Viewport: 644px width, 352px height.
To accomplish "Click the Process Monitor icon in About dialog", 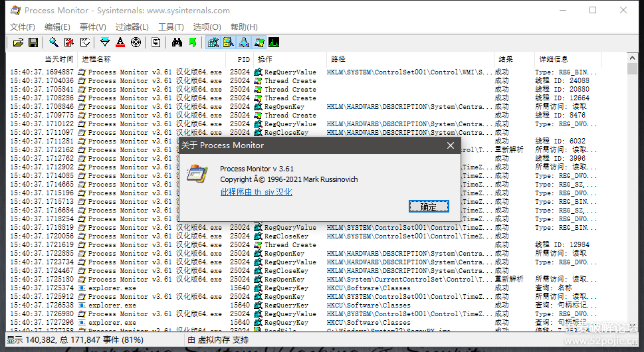I will pyautogui.click(x=197, y=173).
